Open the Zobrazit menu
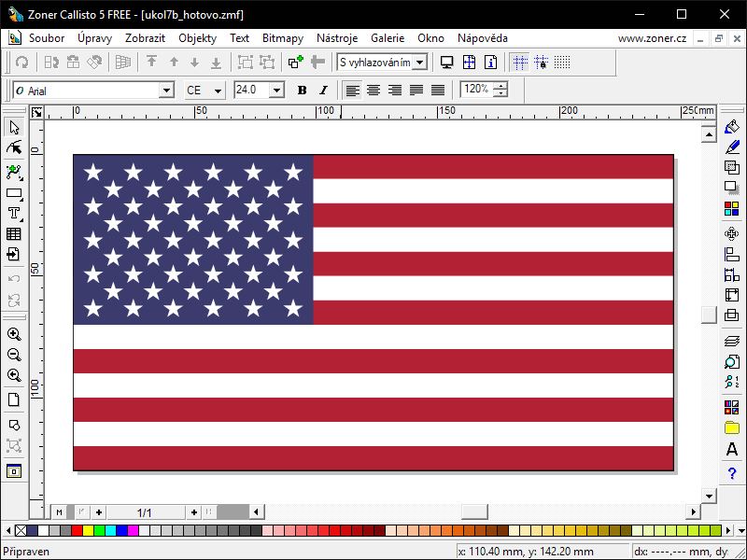Viewport: 747px width, 560px height. [x=146, y=38]
